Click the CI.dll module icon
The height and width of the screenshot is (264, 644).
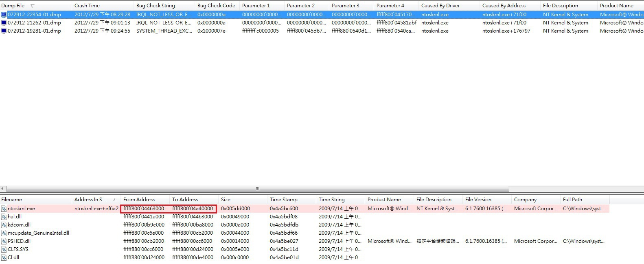click(4, 257)
